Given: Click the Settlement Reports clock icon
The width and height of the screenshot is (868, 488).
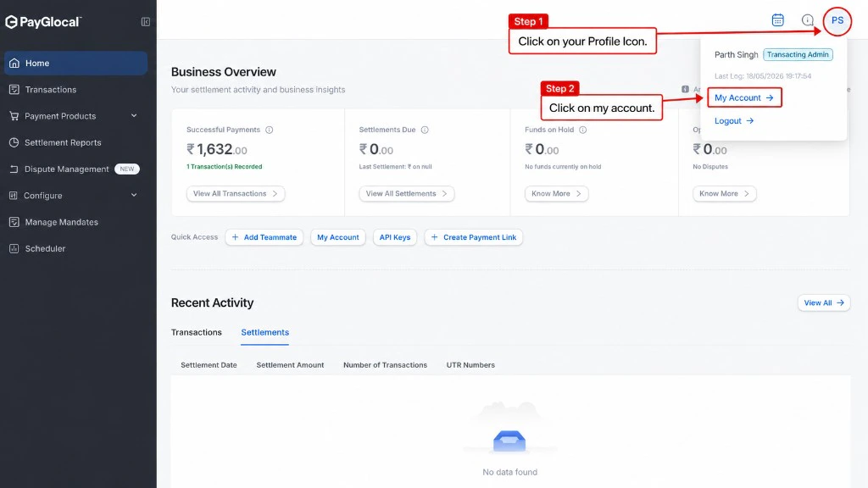Looking at the screenshot, I should point(14,142).
